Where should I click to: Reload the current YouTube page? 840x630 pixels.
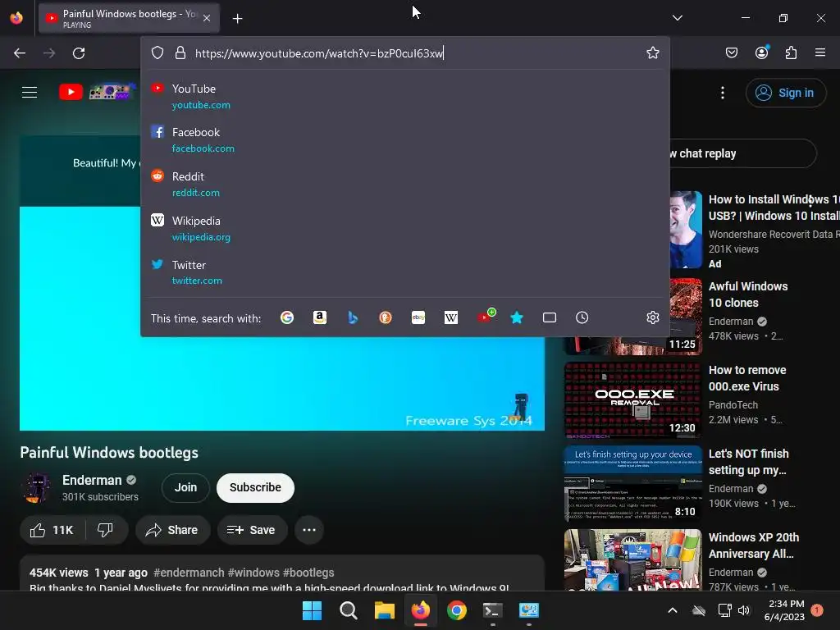[79, 53]
